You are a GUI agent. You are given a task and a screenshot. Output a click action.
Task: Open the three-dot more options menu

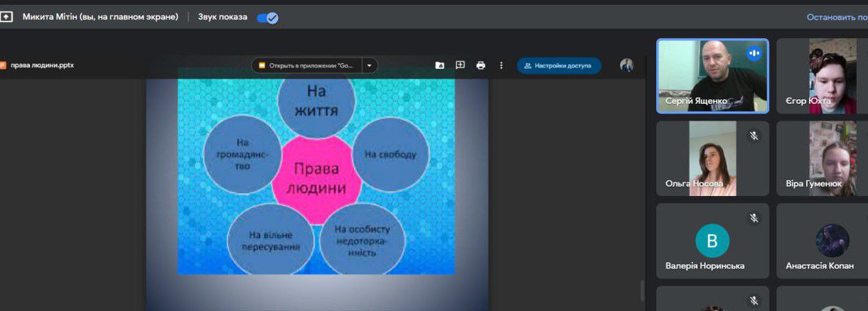pos(501,65)
